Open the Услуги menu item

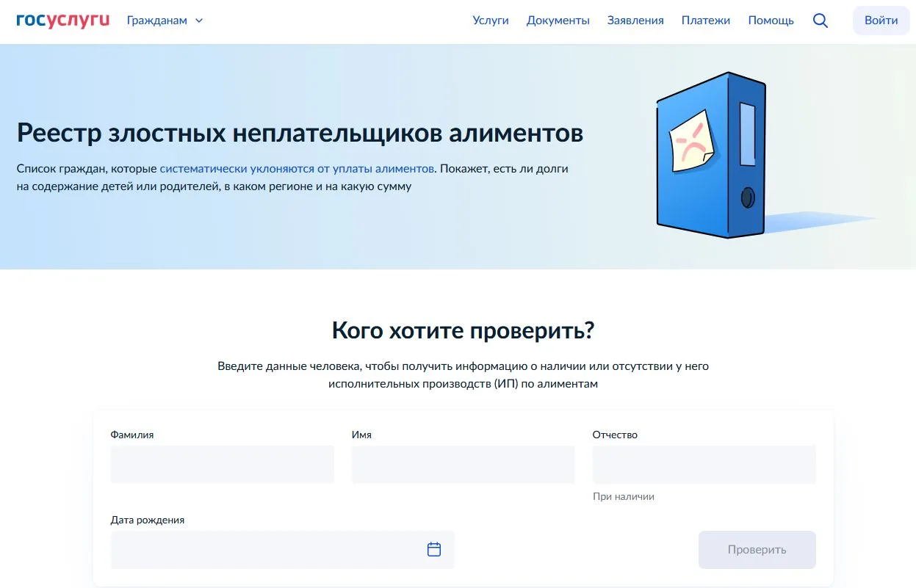491,21
